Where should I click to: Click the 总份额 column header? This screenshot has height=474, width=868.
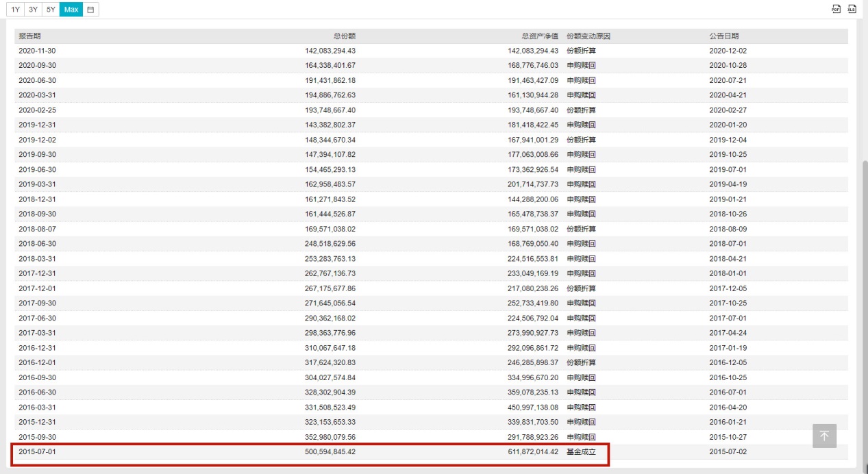[x=345, y=36]
